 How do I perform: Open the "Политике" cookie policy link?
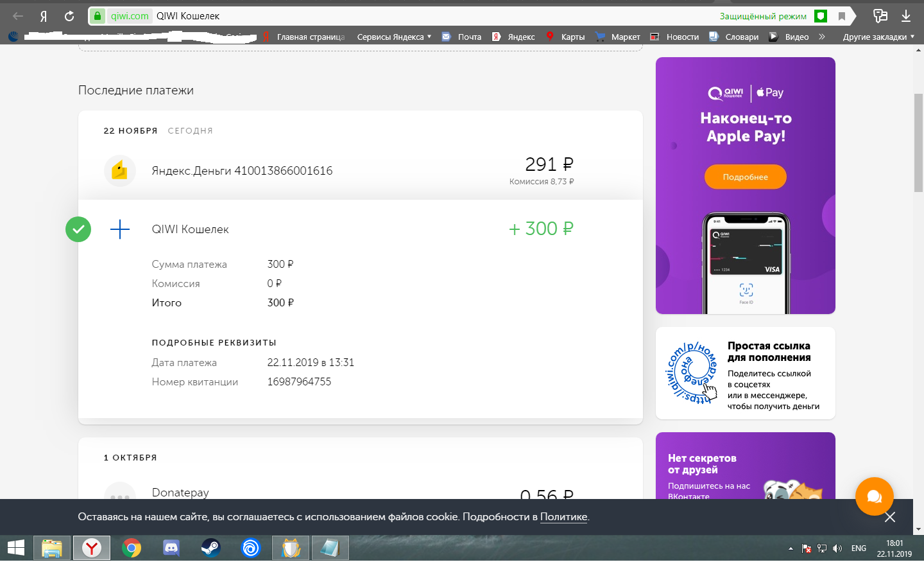pos(563,516)
